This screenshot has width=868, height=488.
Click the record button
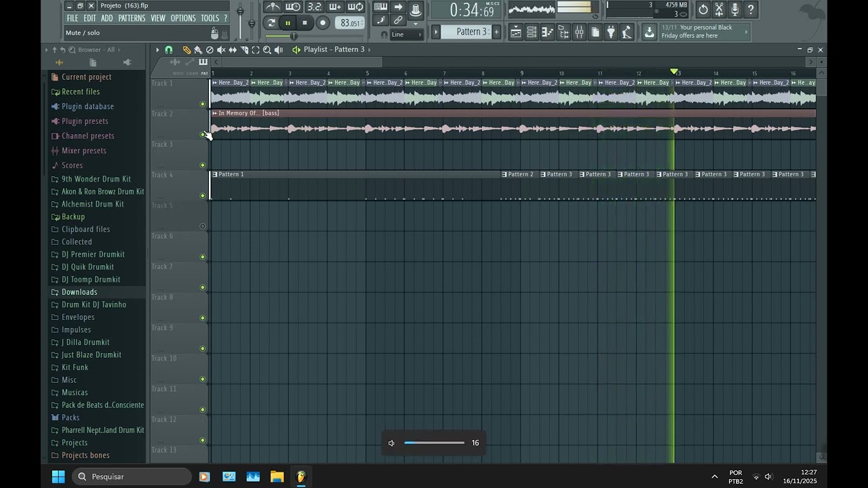point(322,22)
